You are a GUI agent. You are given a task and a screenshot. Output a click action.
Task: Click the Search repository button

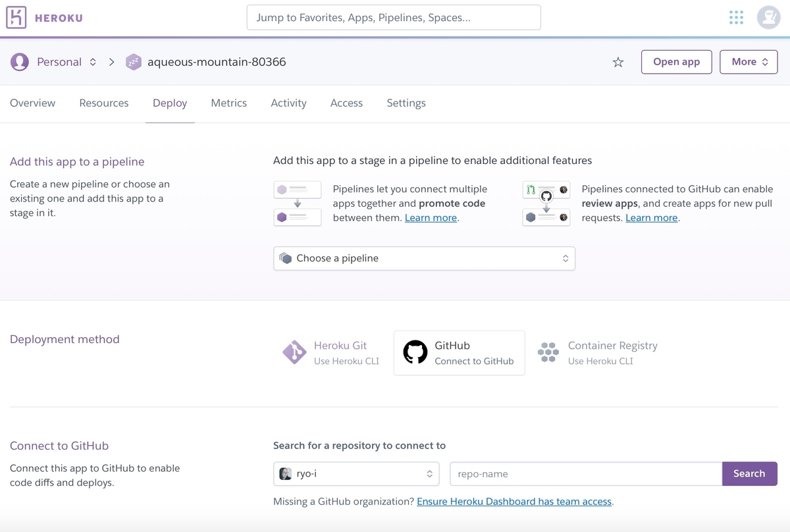click(749, 473)
